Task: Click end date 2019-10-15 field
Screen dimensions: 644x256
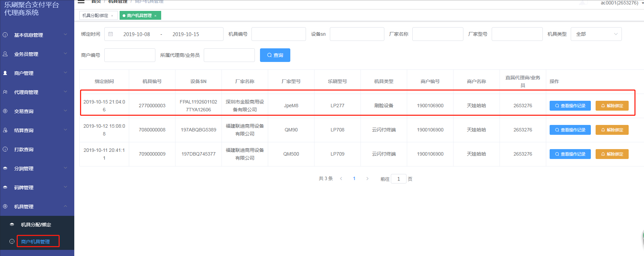Action: (x=186, y=34)
